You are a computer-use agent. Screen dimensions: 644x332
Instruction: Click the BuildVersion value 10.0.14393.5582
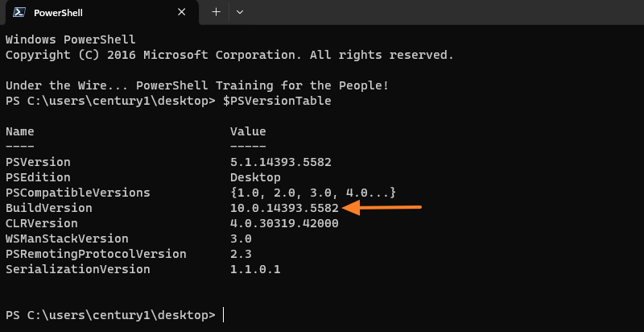(284, 208)
